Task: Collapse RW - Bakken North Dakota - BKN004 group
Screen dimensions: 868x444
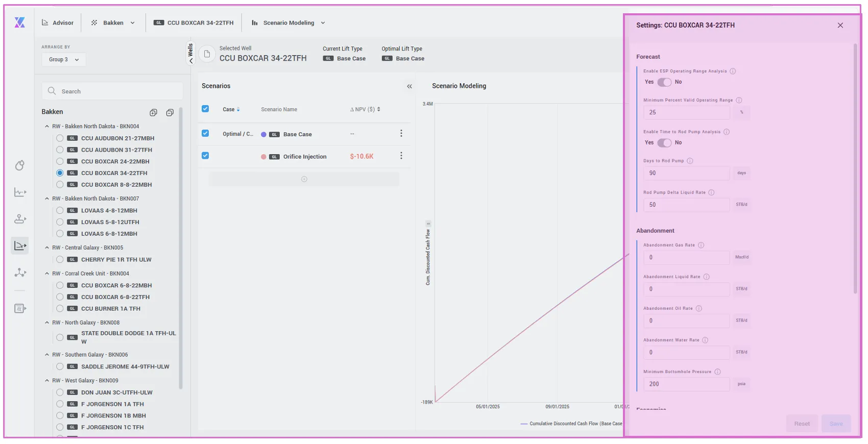Action: (x=47, y=127)
